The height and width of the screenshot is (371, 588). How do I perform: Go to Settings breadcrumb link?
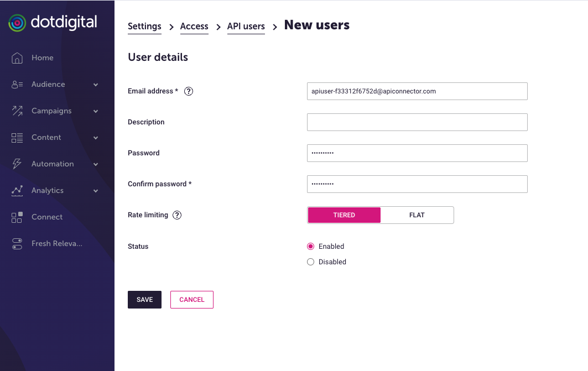pyautogui.click(x=144, y=27)
